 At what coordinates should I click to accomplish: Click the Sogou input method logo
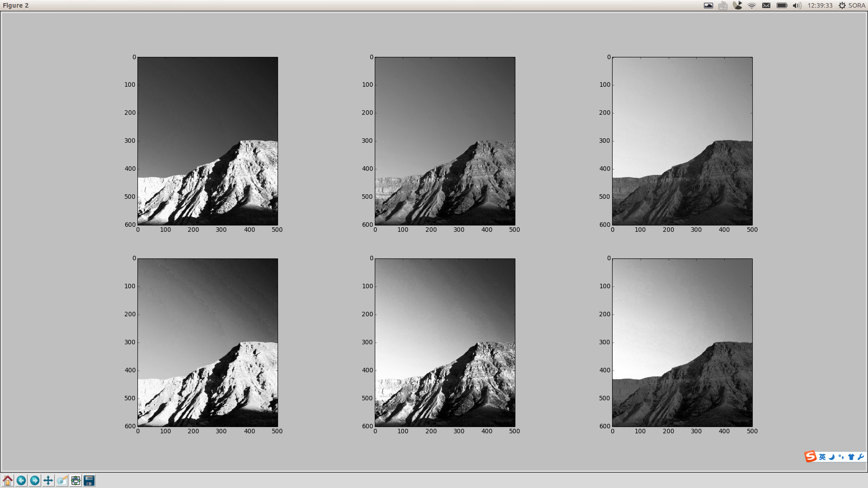[810, 456]
